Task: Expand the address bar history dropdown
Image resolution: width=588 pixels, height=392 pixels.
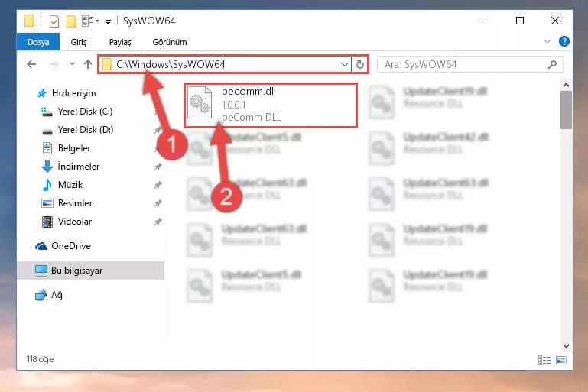Action: point(345,65)
